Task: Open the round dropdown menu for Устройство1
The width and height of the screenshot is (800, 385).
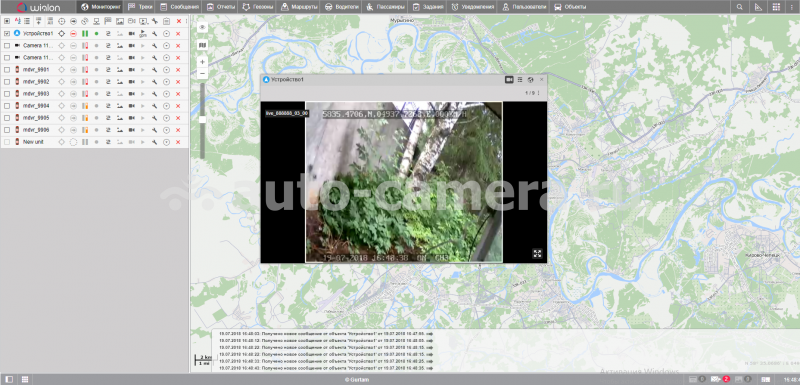Action: 166,33
